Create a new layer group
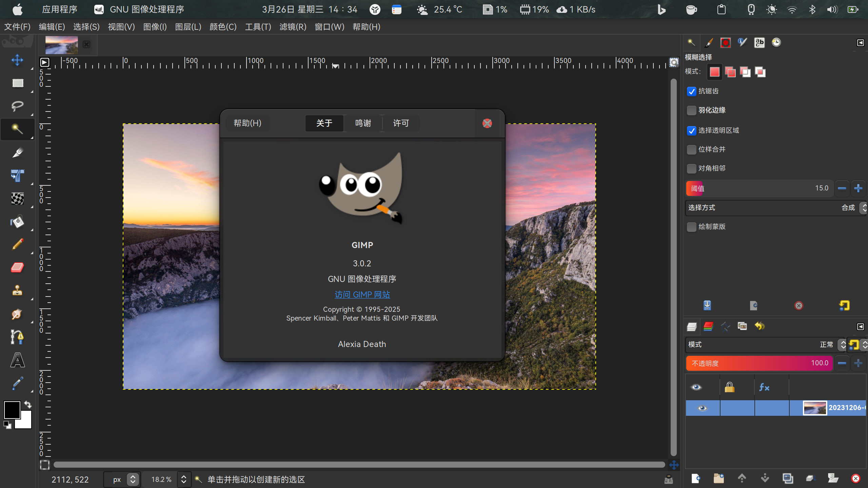The image size is (868, 488). click(x=718, y=478)
